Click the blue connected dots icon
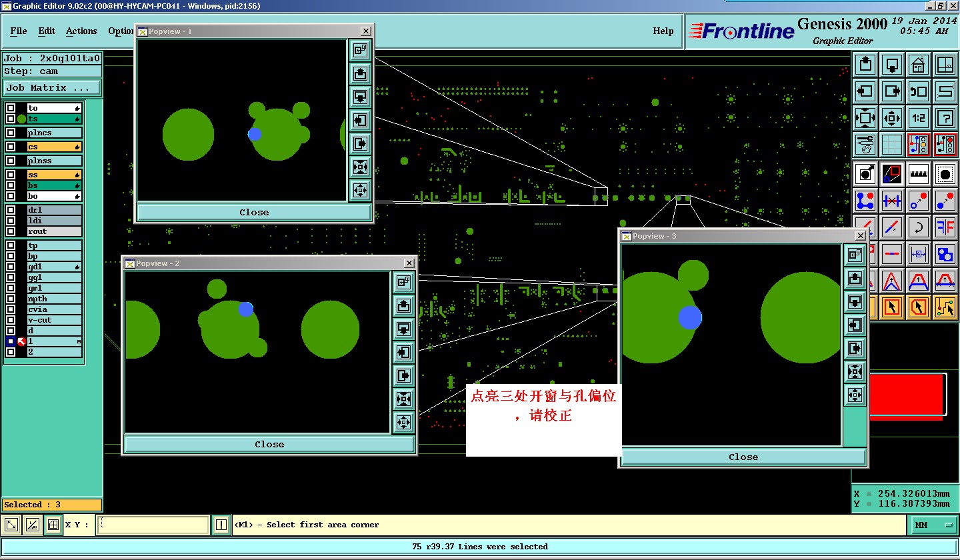The height and width of the screenshot is (560, 960). 865,201
